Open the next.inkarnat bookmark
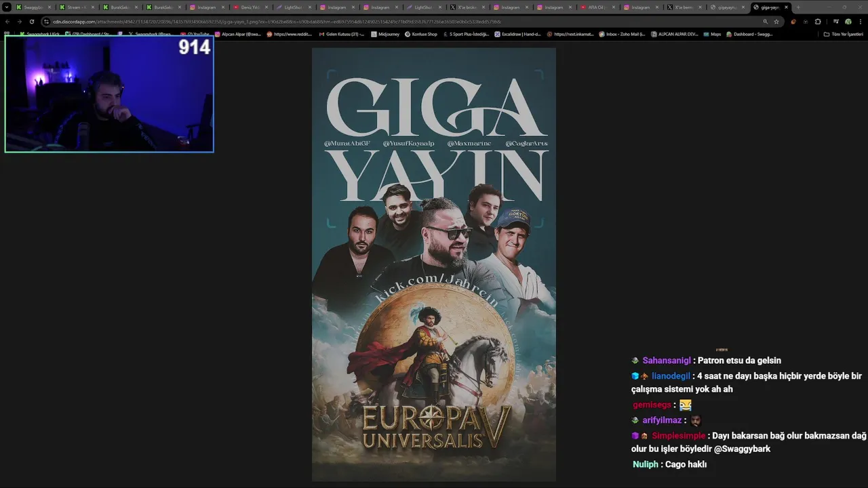The width and height of the screenshot is (868, 488). [x=571, y=34]
